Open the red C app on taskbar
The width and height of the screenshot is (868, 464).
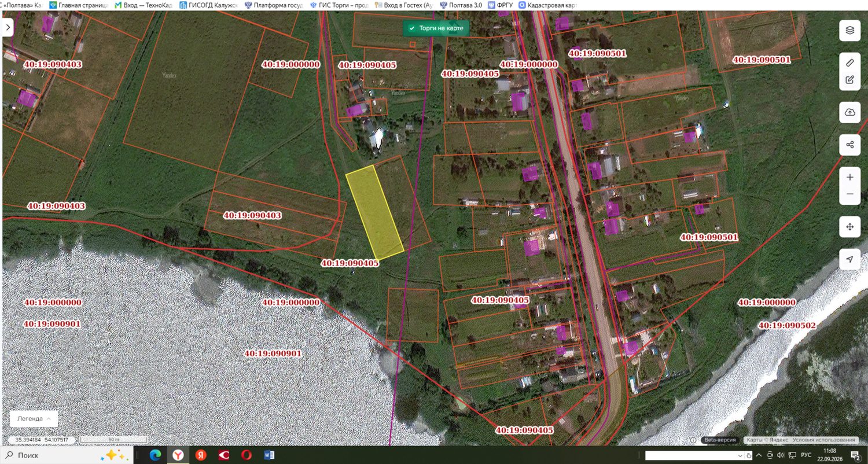(x=224, y=455)
